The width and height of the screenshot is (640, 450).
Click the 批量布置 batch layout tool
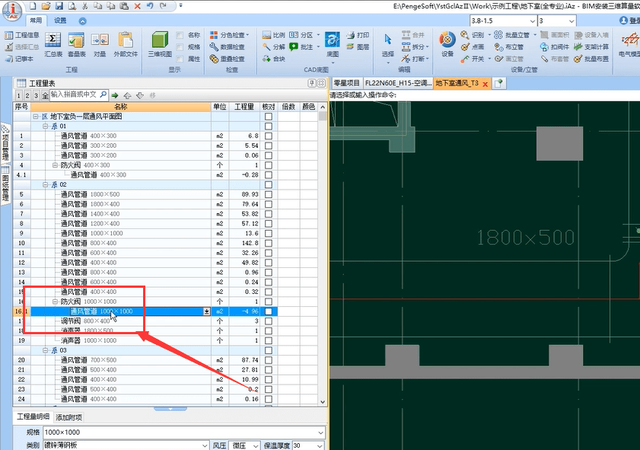[x=591, y=59]
